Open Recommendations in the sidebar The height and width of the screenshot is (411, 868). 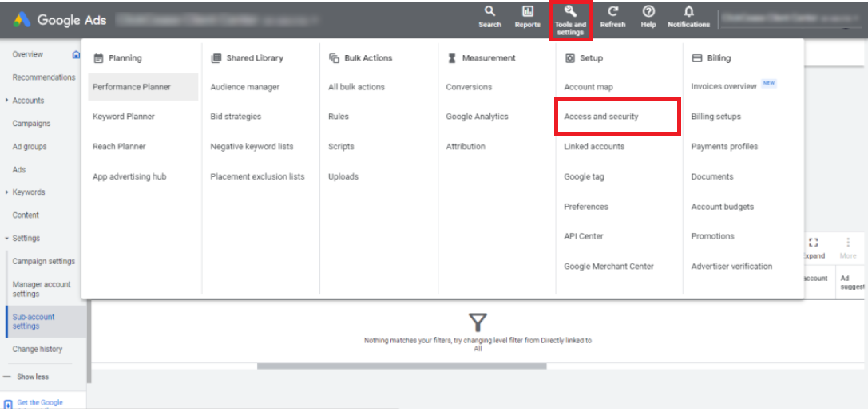coord(44,77)
